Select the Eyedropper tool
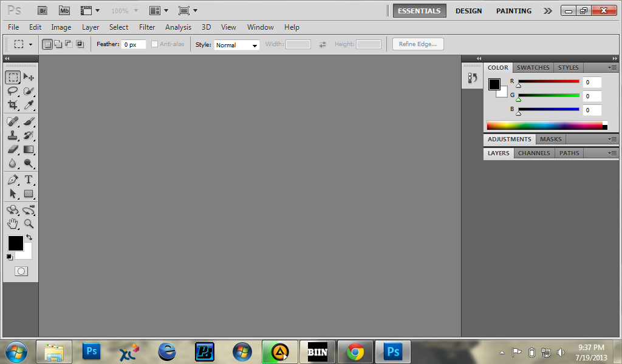The height and width of the screenshot is (364, 622). (x=29, y=105)
